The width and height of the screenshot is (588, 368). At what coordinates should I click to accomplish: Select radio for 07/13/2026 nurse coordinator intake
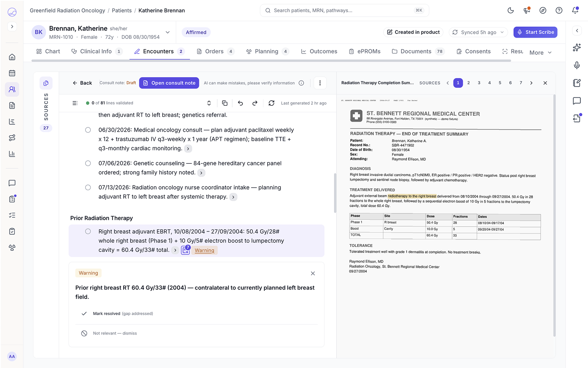point(88,188)
